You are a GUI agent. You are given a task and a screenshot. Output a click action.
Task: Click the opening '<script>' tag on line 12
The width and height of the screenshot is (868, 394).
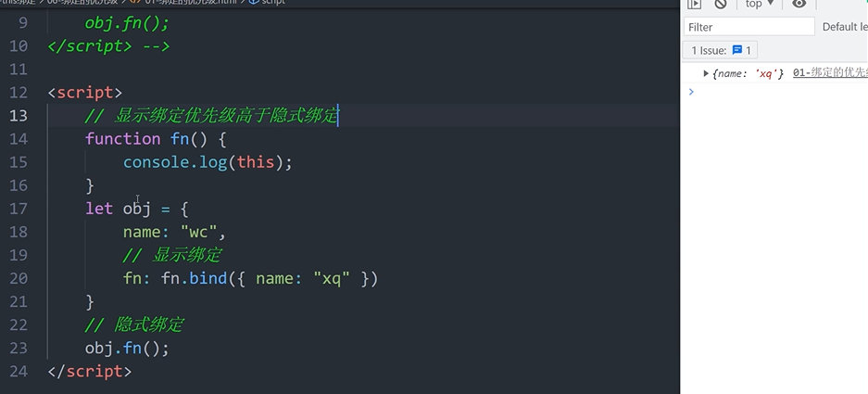coord(84,93)
